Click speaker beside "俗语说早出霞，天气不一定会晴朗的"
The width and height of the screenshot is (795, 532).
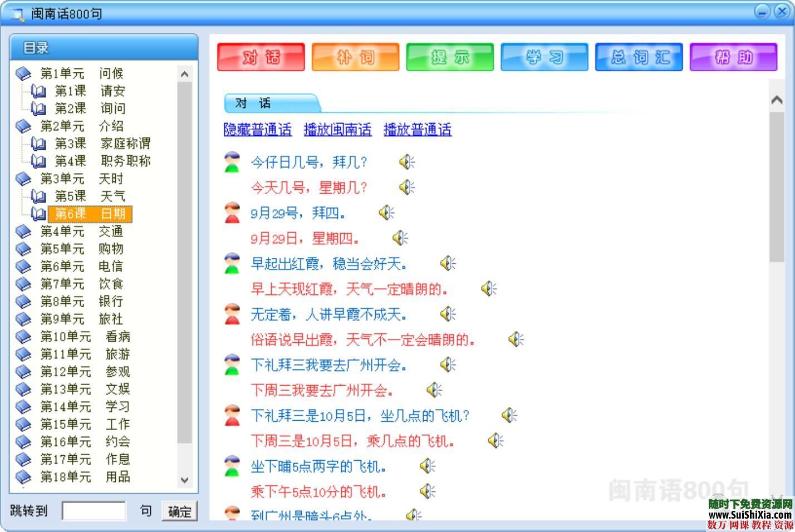click(516, 339)
